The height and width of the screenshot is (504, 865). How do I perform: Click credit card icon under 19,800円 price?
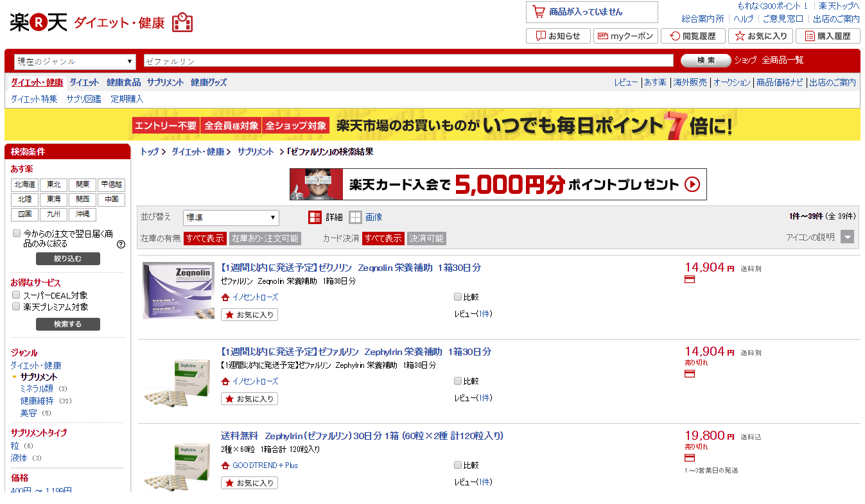pyautogui.click(x=690, y=458)
